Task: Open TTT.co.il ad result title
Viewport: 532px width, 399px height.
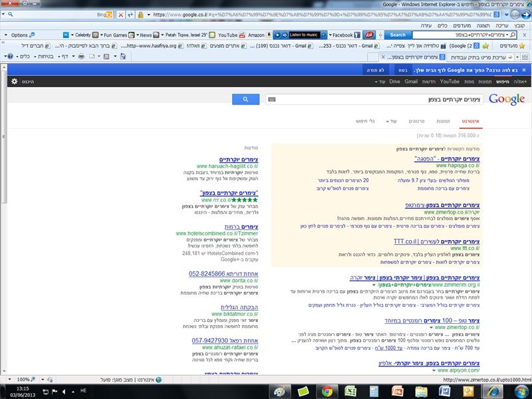Action: pyautogui.click(x=436, y=241)
